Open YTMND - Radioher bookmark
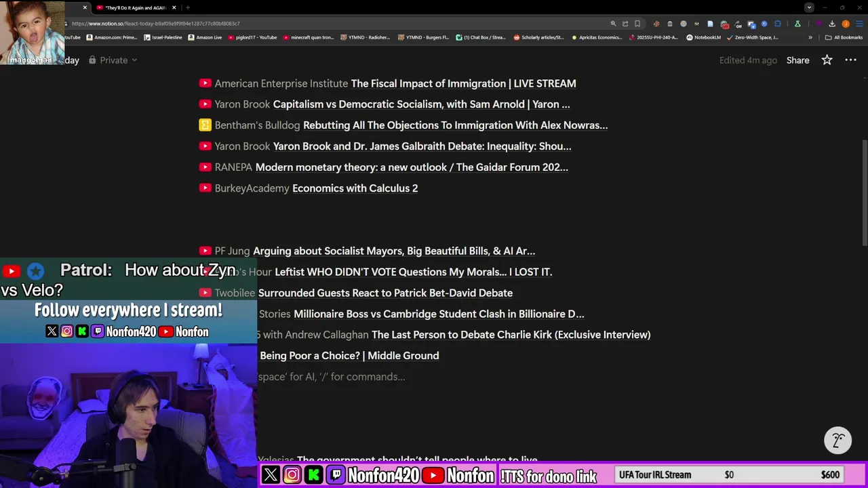 pyautogui.click(x=366, y=37)
